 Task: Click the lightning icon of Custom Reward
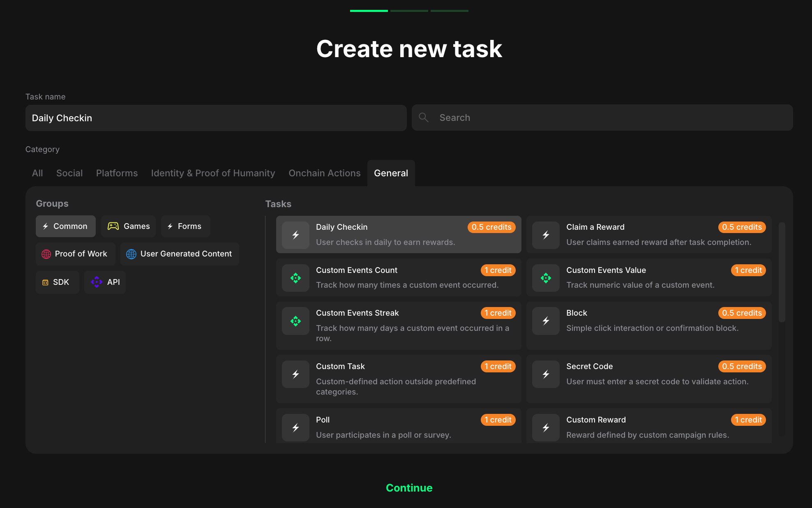click(x=546, y=428)
